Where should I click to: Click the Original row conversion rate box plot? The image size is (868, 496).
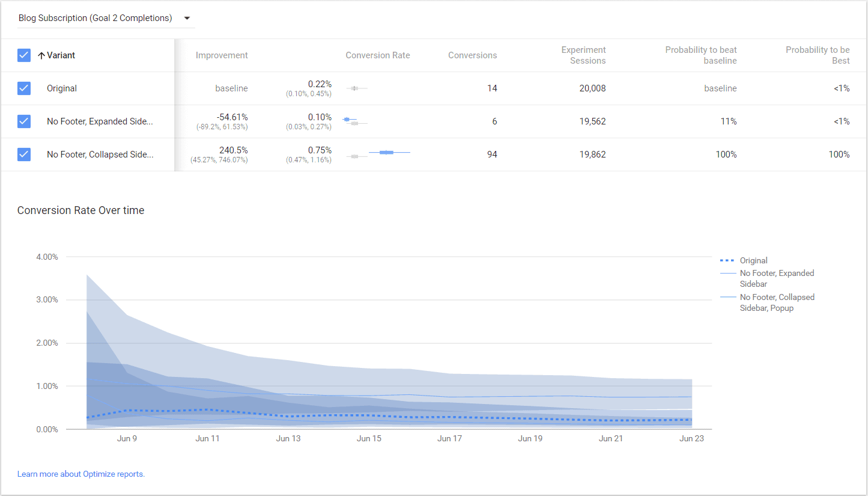[354, 88]
